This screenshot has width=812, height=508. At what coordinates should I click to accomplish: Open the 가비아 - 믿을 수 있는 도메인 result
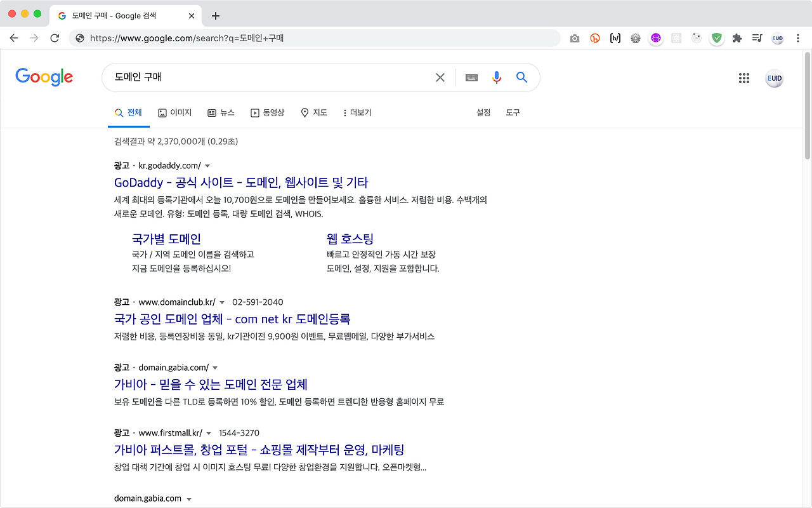point(211,385)
